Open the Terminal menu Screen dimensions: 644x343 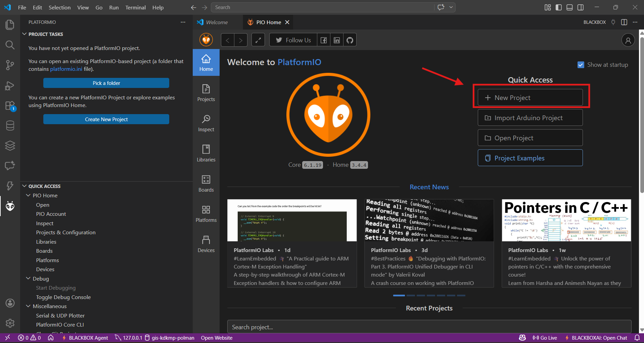pos(135,7)
